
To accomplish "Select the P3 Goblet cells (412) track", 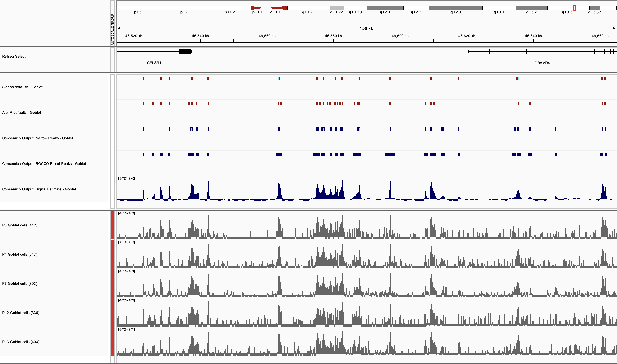I will [20, 225].
